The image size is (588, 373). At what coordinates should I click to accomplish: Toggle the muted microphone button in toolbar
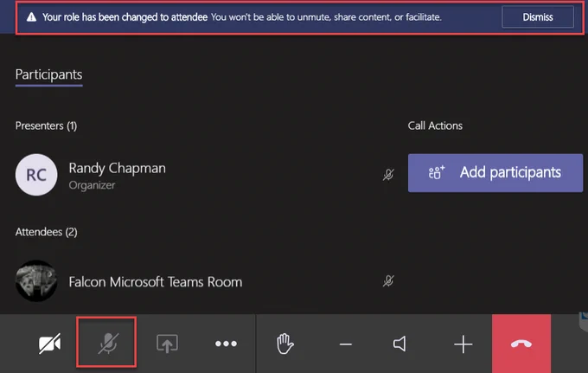click(x=106, y=342)
